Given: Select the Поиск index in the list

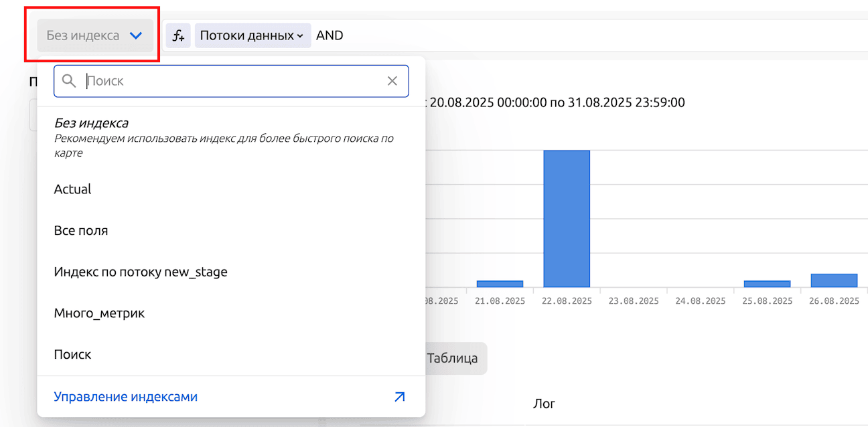Looking at the screenshot, I should (72, 355).
